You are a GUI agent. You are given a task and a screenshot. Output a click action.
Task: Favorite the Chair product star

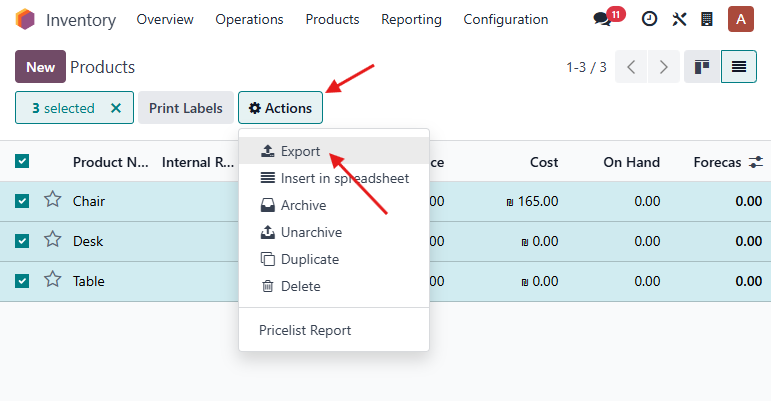(x=53, y=200)
